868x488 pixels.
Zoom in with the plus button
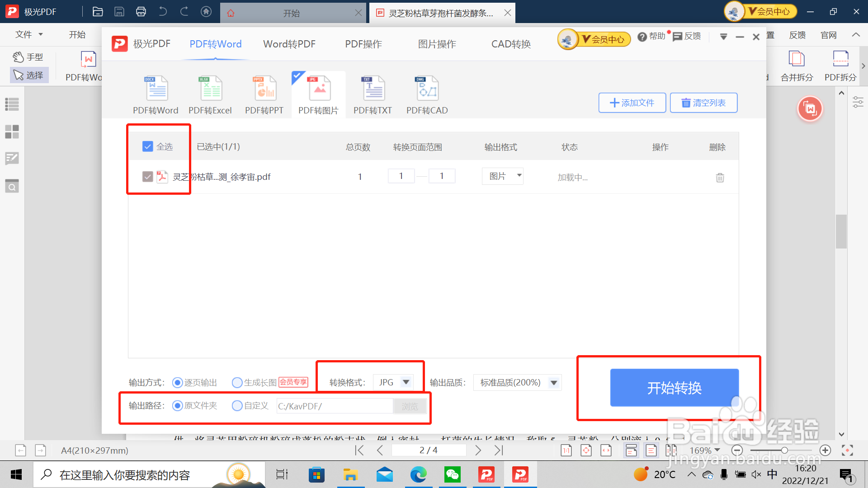coord(825,450)
